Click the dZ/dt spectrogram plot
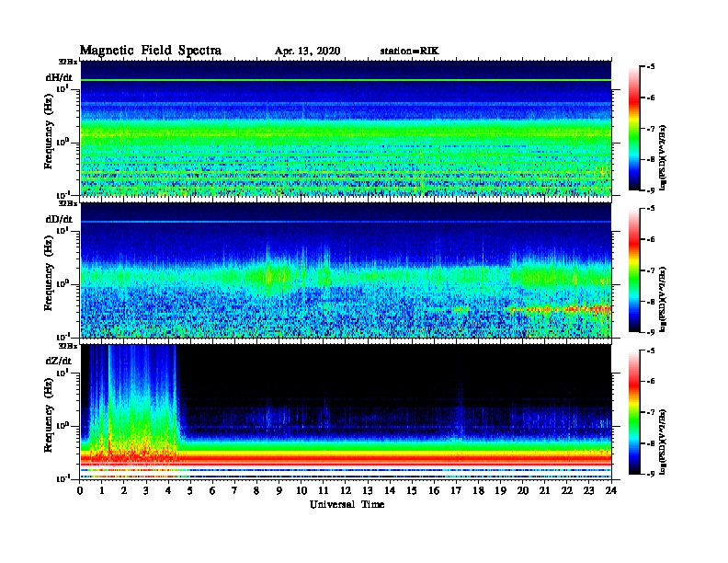This screenshot has height=563, width=728. pos(346,412)
